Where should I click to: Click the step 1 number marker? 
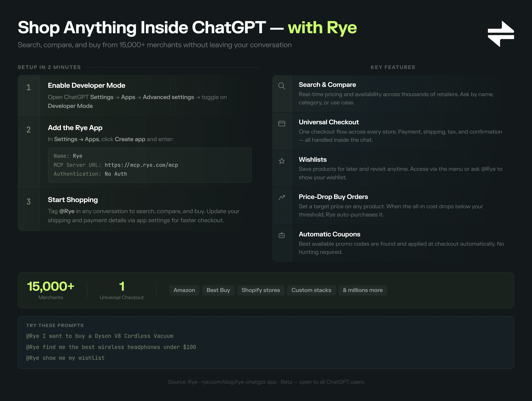pyautogui.click(x=29, y=87)
